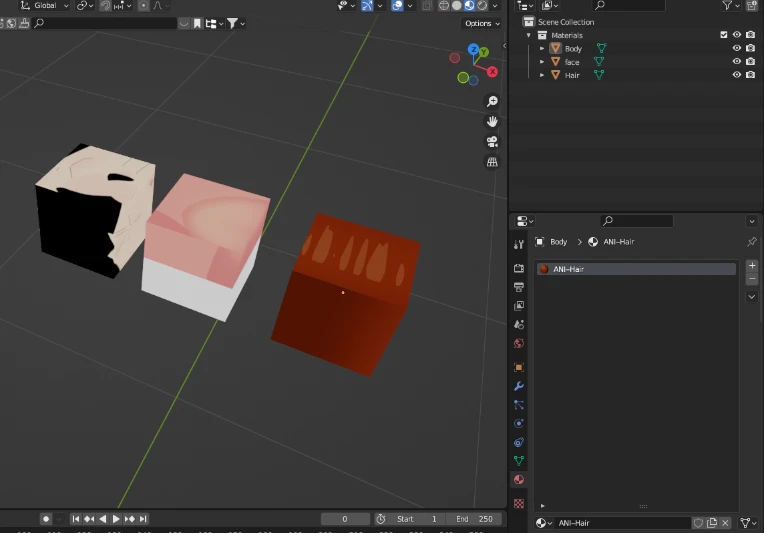Collapse the Materials collection
Viewport: 764px width, 533px height.
point(529,35)
